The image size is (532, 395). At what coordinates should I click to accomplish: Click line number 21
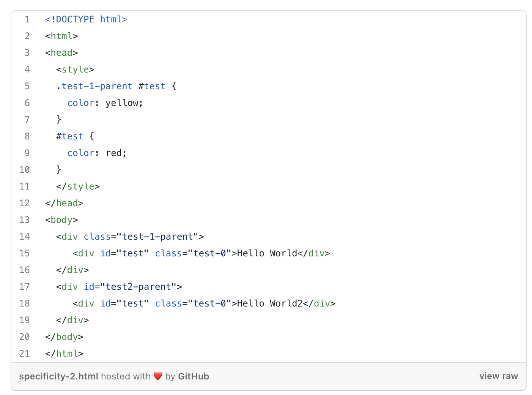point(25,353)
